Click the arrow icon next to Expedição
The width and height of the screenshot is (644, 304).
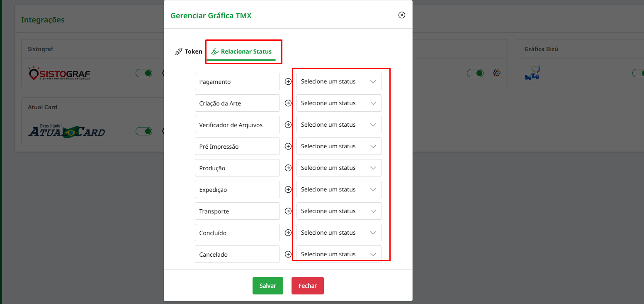[288, 190]
